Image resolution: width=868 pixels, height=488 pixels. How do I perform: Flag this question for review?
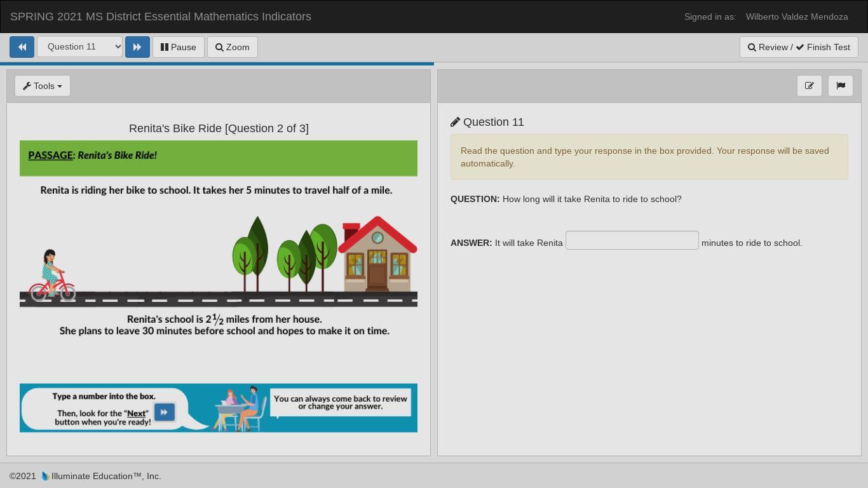pyautogui.click(x=841, y=86)
